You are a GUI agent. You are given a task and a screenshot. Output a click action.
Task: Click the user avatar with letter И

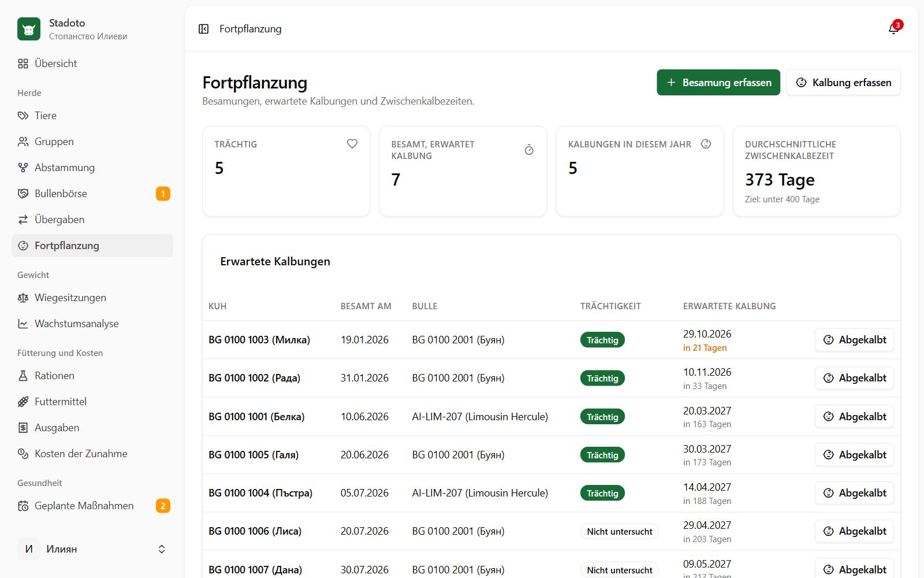point(29,549)
